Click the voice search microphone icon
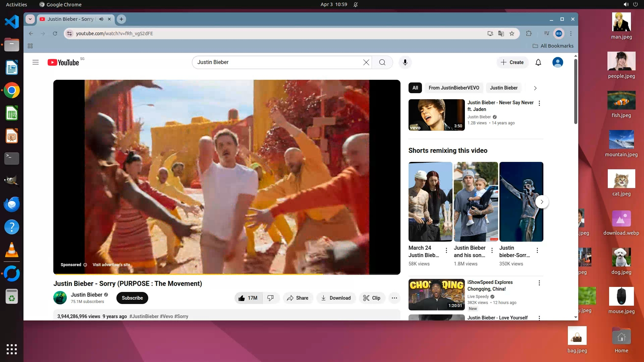Image resolution: width=644 pixels, height=362 pixels. coord(405,62)
